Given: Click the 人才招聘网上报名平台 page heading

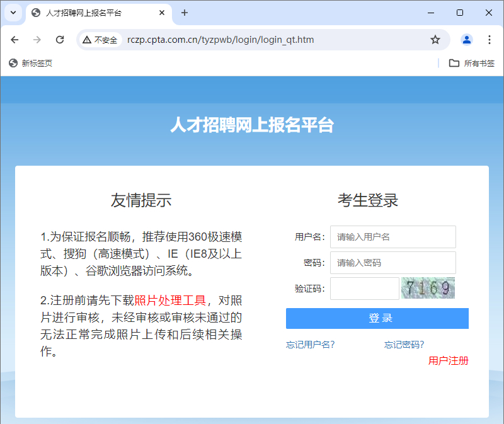Looking at the screenshot, I should coord(252,125).
